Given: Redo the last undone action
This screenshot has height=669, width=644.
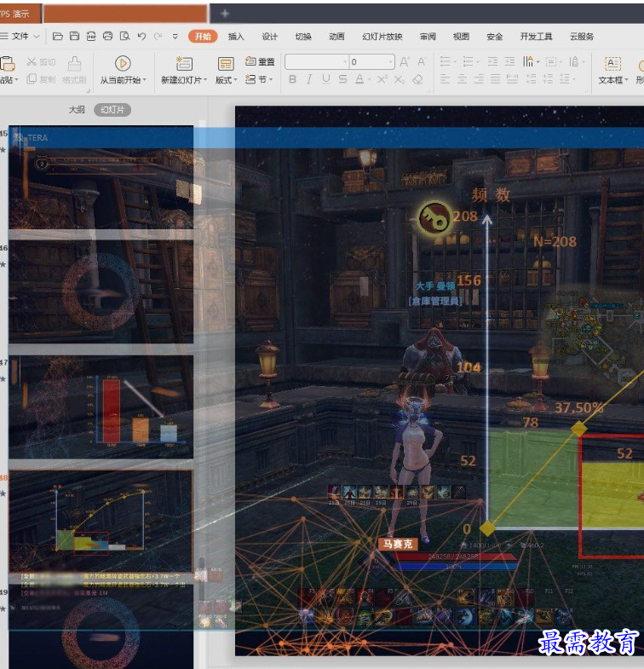Looking at the screenshot, I should tap(158, 37).
